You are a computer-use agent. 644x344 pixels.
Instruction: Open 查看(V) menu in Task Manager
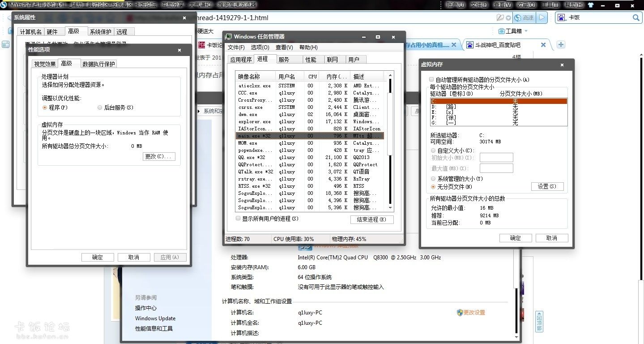284,47
